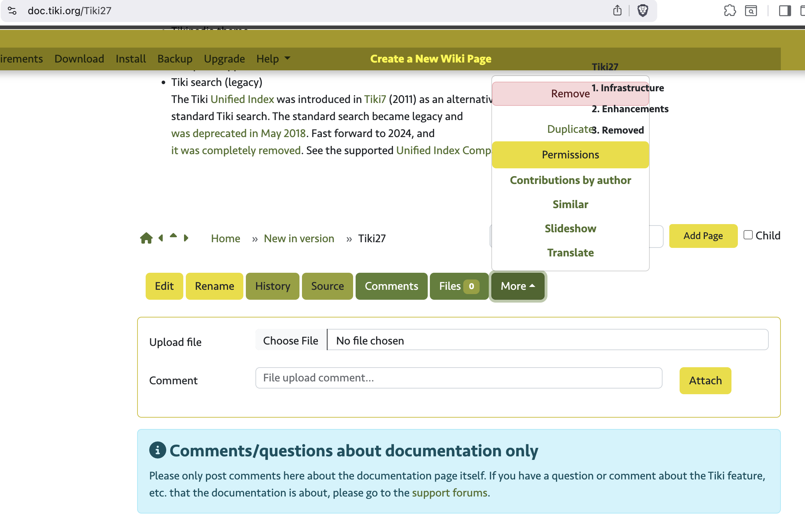This screenshot has height=532, width=805.
Task: Select Remove in the More menu
Action: [x=571, y=94]
